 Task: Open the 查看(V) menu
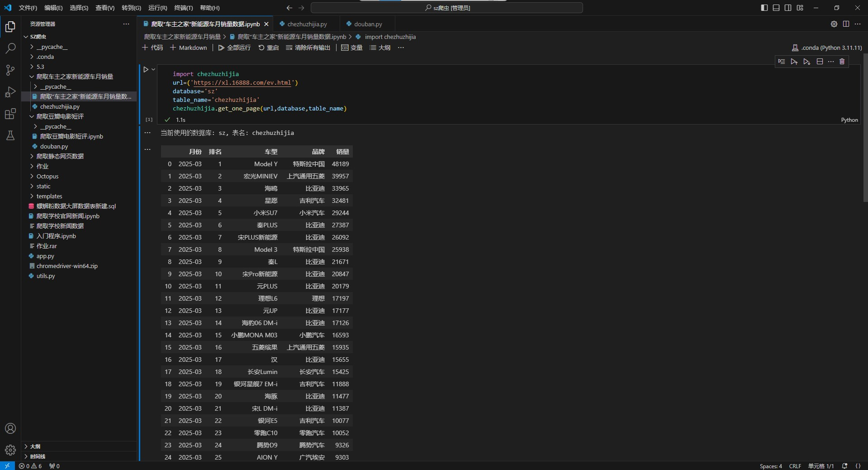(105, 8)
